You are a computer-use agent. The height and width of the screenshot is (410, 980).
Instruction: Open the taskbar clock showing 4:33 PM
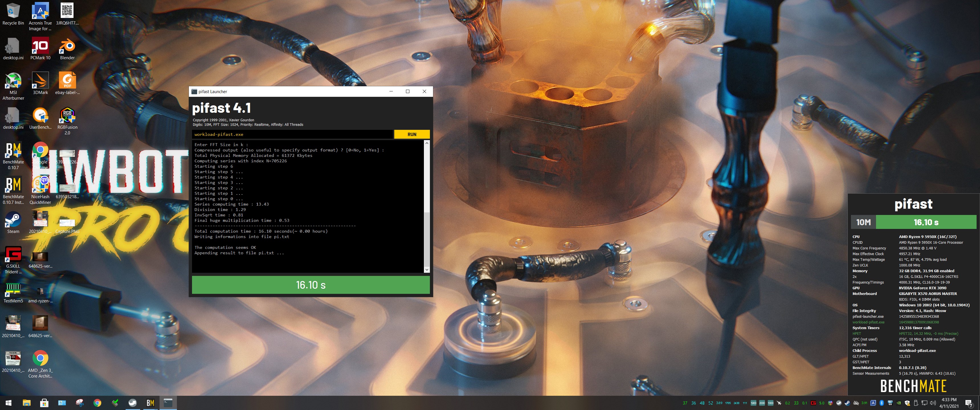pyautogui.click(x=949, y=403)
